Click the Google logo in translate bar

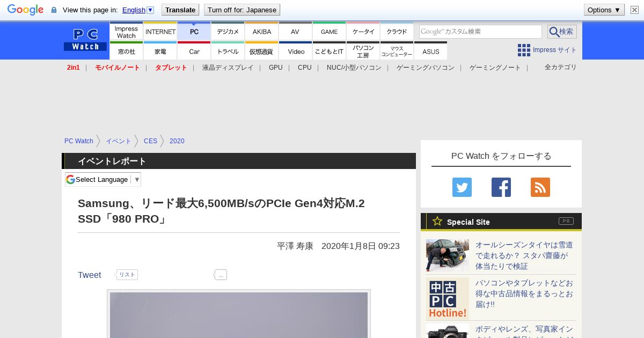pyautogui.click(x=25, y=10)
